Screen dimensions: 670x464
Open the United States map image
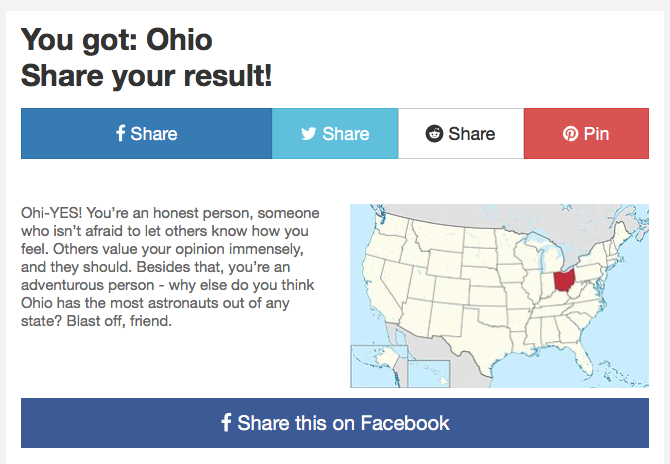(x=499, y=296)
